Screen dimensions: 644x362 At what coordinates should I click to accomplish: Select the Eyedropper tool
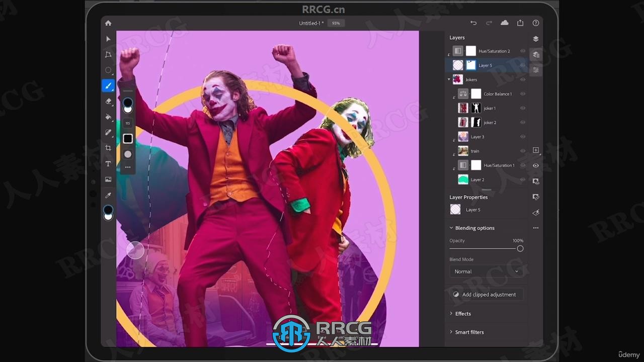tap(108, 195)
